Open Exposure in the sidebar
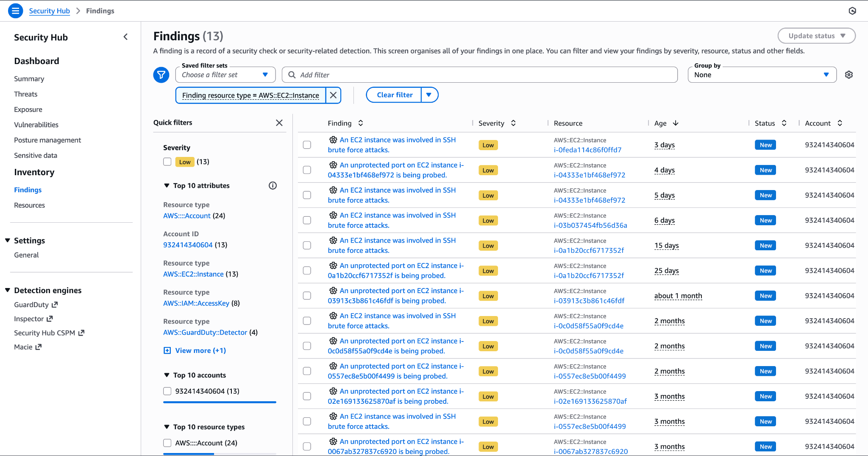 coord(28,109)
